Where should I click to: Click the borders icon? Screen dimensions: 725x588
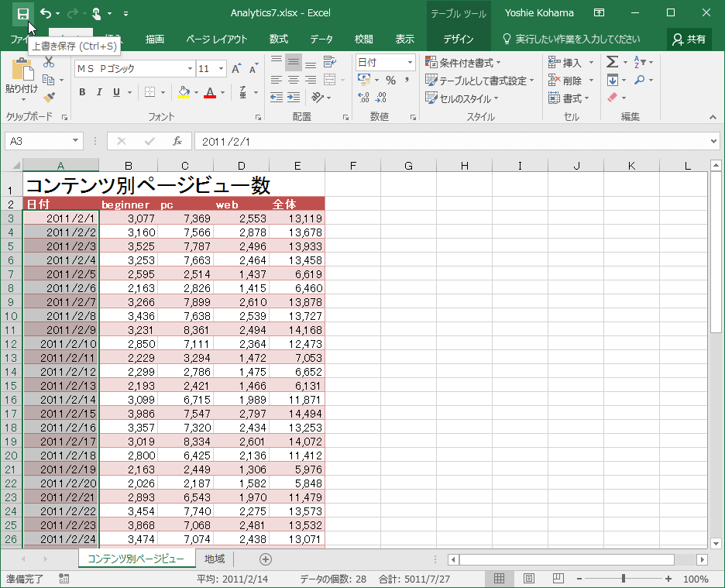(149, 92)
